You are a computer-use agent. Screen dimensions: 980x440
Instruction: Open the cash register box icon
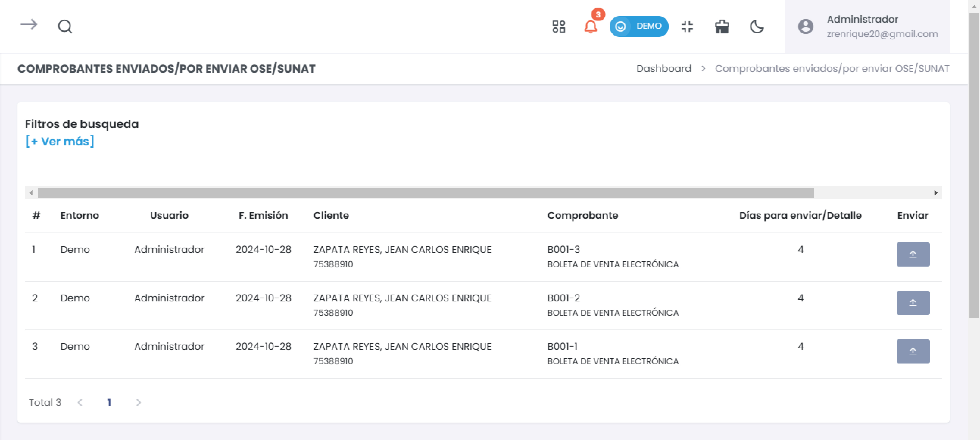point(722,27)
